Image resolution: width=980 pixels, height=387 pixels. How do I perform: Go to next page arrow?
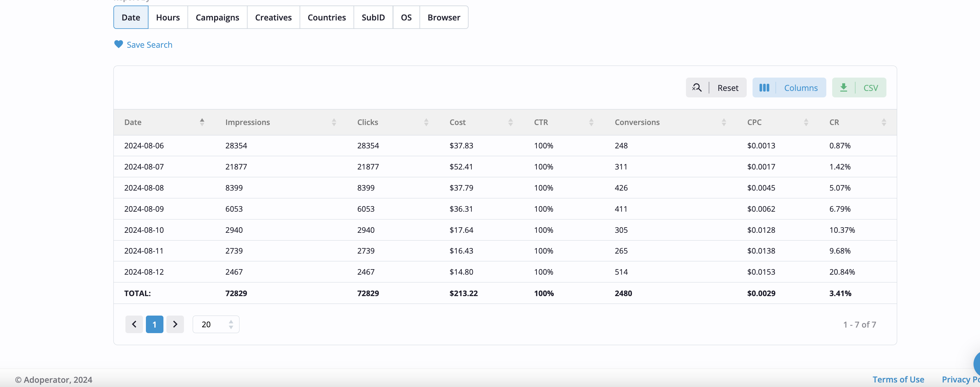click(175, 324)
